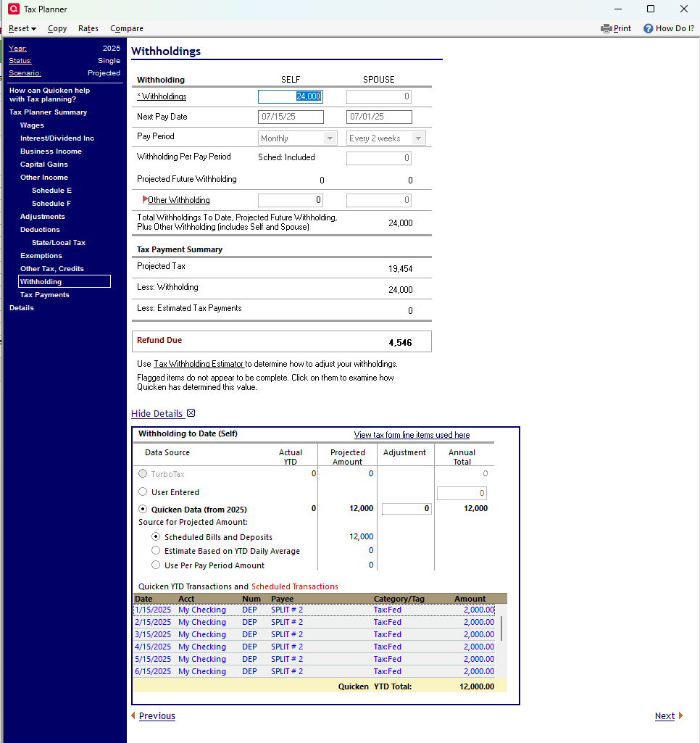Open Details in sidebar
700x743 pixels.
21,307
